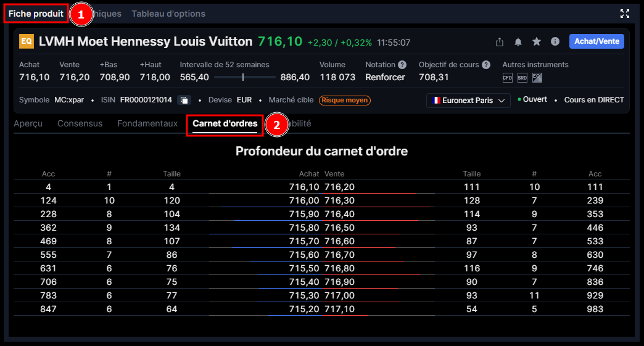Click the daily low value 708,90

click(x=115, y=77)
